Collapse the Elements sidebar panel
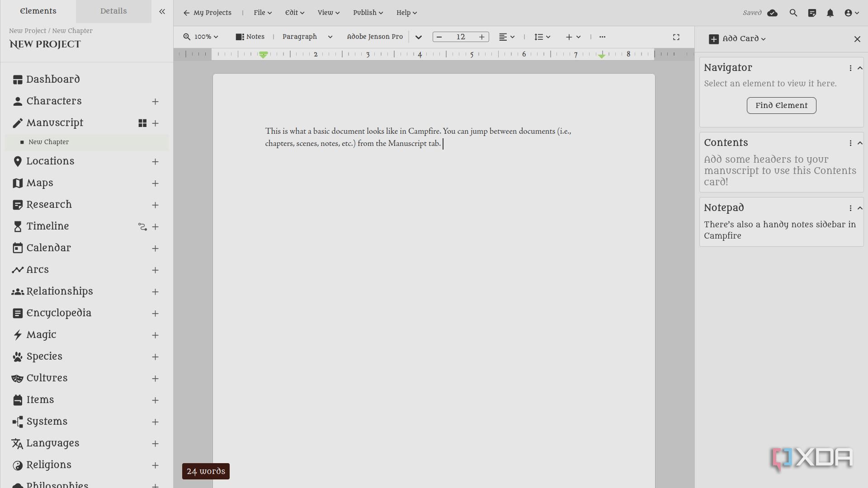The image size is (868, 488). pyautogui.click(x=162, y=12)
